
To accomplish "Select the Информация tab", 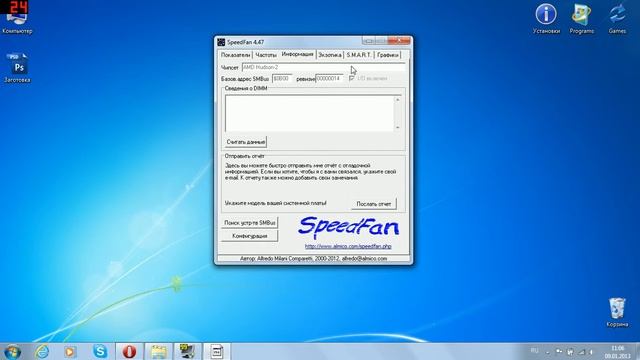I will (x=298, y=54).
